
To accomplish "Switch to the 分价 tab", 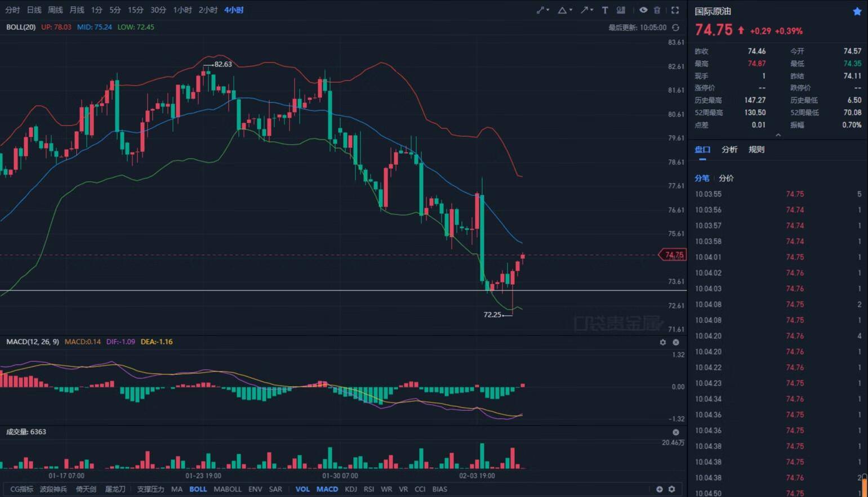I will coord(726,178).
